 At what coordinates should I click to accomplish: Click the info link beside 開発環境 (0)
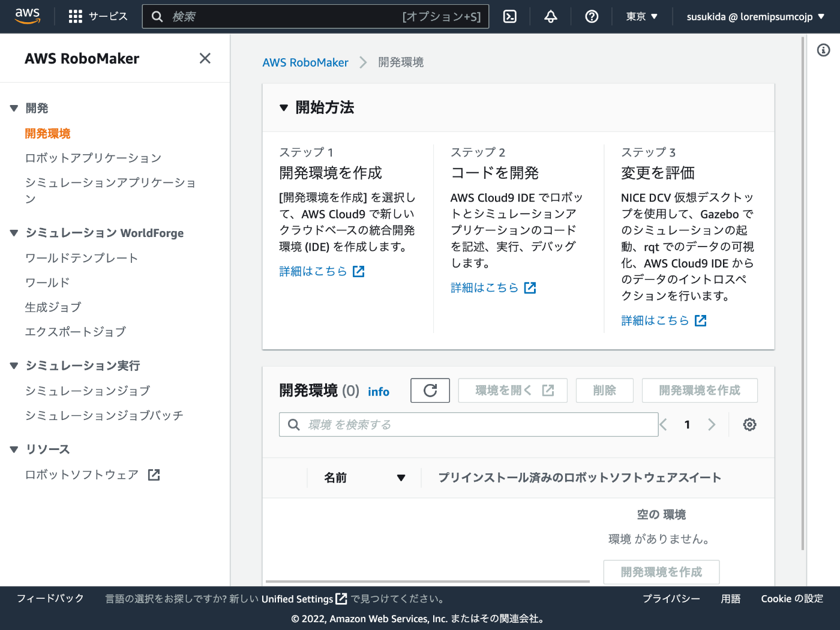pyautogui.click(x=379, y=392)
